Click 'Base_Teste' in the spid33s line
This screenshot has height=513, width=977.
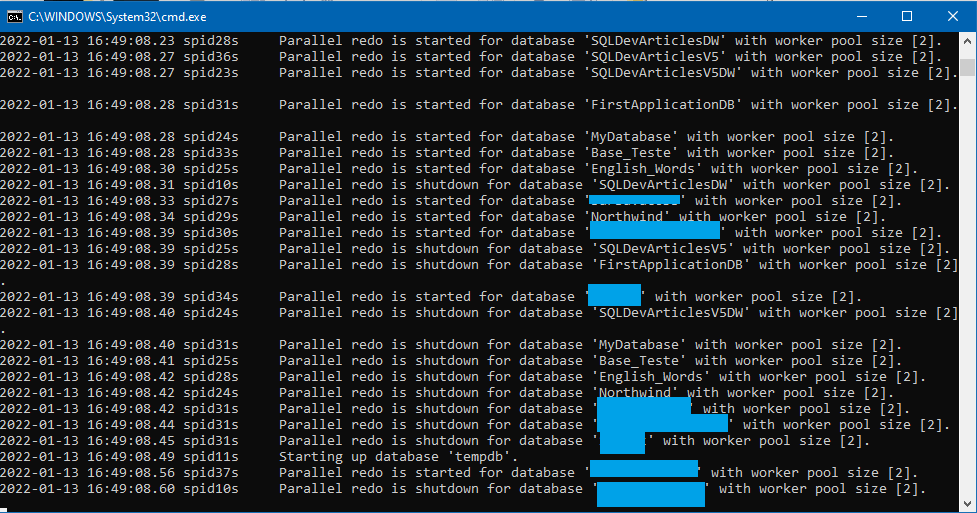tap(632, 153)
